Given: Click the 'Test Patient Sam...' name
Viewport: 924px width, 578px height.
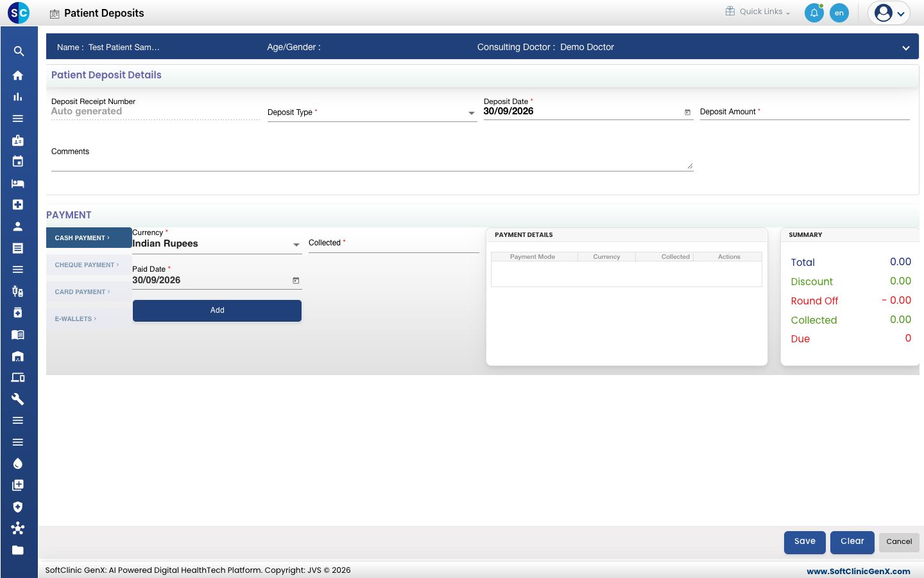Looking at the screenshot, I should tap(124, 47).
